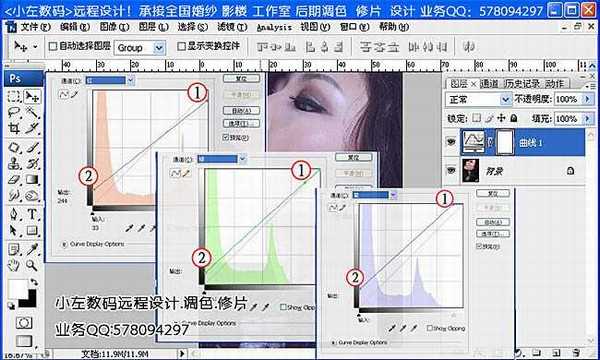Screen dimensions: 600x360
Task: Select the Zoom magnifier tool
Action: click(32, 265)
